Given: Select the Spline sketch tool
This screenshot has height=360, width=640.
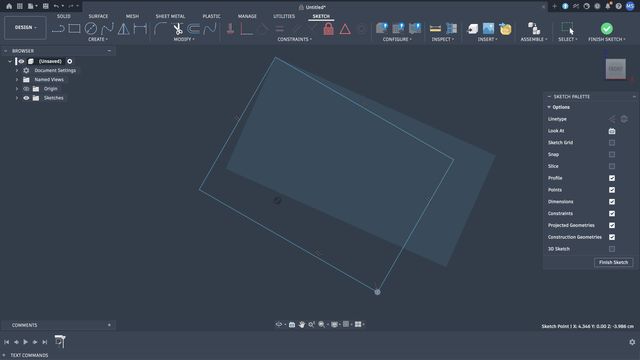Looking at the screenshot, I should click(107, 29).
